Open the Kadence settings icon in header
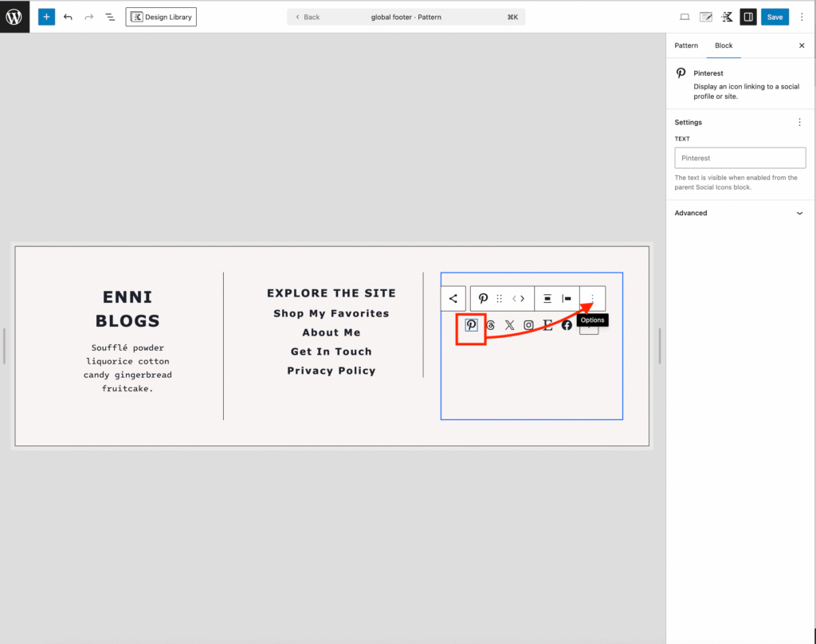Screen dimensions: 816x644 pyautogui.click(x=727, y=17)
